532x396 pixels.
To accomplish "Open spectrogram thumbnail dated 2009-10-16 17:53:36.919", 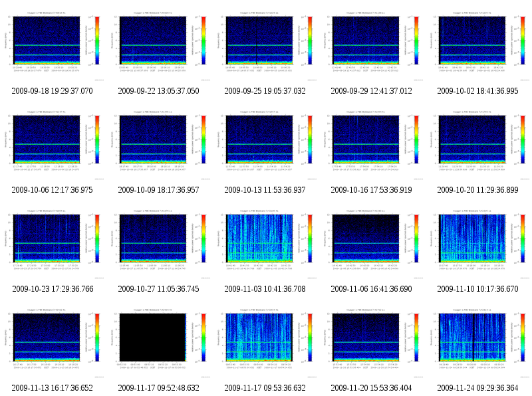I will point(372,145).
